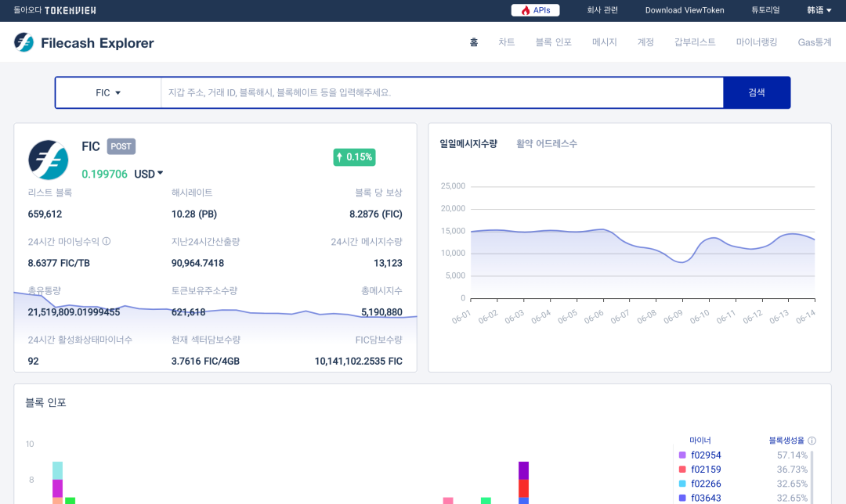
Task: Open miner f02159 from the legend list
Action: [x=706, y=470]
